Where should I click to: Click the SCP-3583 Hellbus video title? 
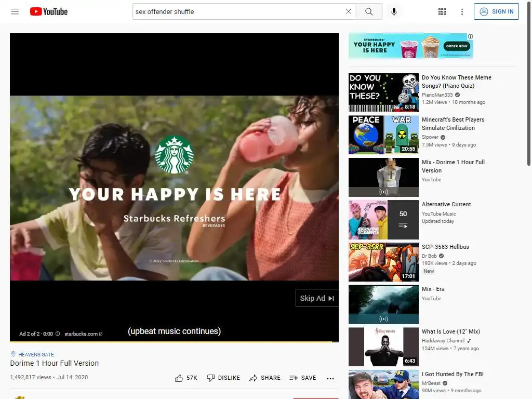pyautogui.click(x=445, y=247)
